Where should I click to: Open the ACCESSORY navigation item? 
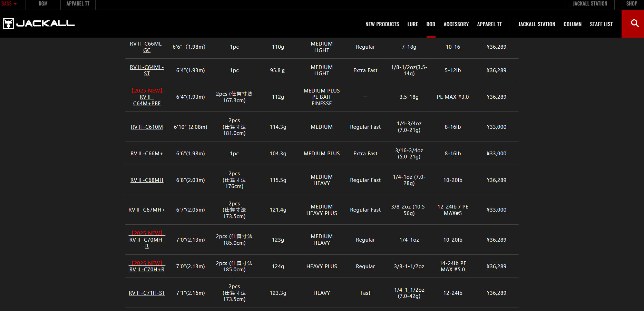pyautogui.click(x=456, y=24)
